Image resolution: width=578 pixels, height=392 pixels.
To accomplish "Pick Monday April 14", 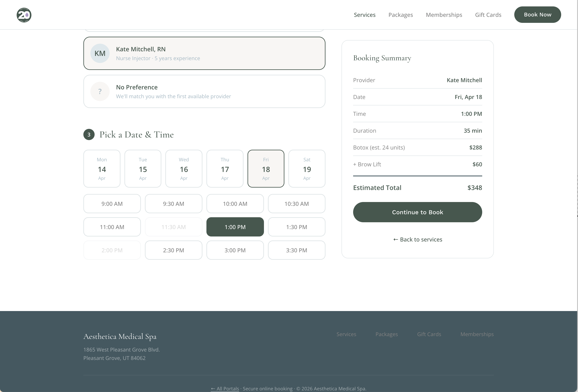I will pos(102,169).
